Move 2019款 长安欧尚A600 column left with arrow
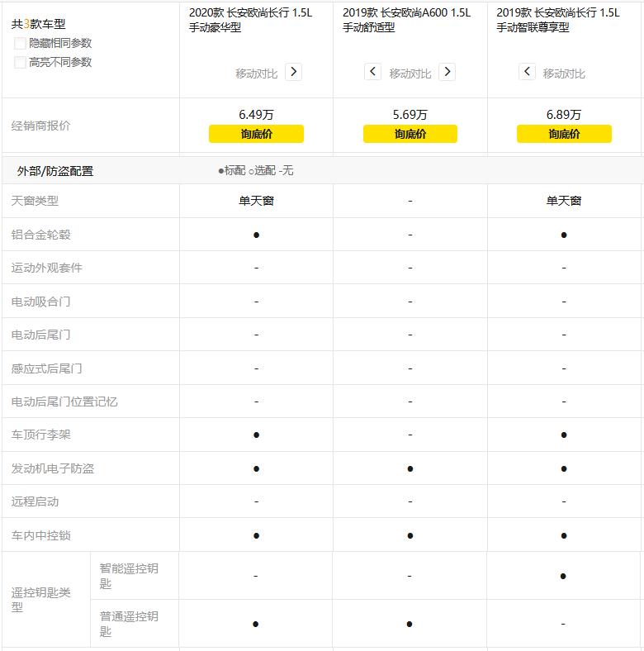644x651 pixels. 372,72
